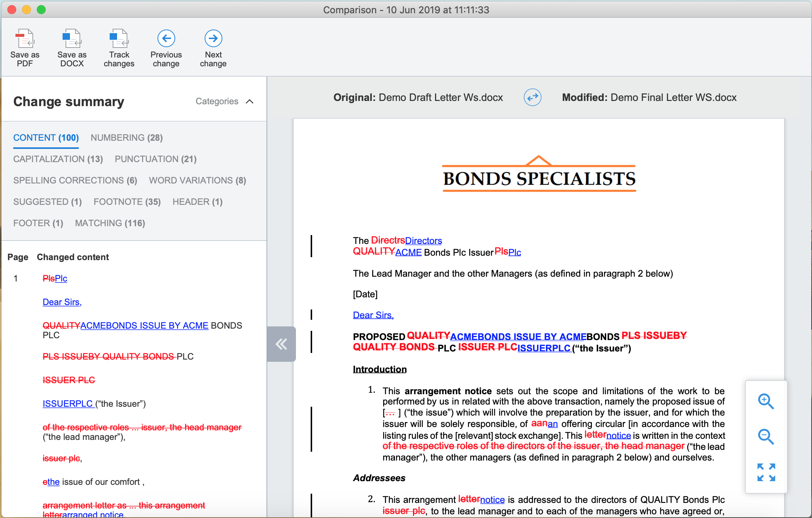Click 'Directors' insertion in the document
The image size is (812, 518).
(x=423, y=241)
